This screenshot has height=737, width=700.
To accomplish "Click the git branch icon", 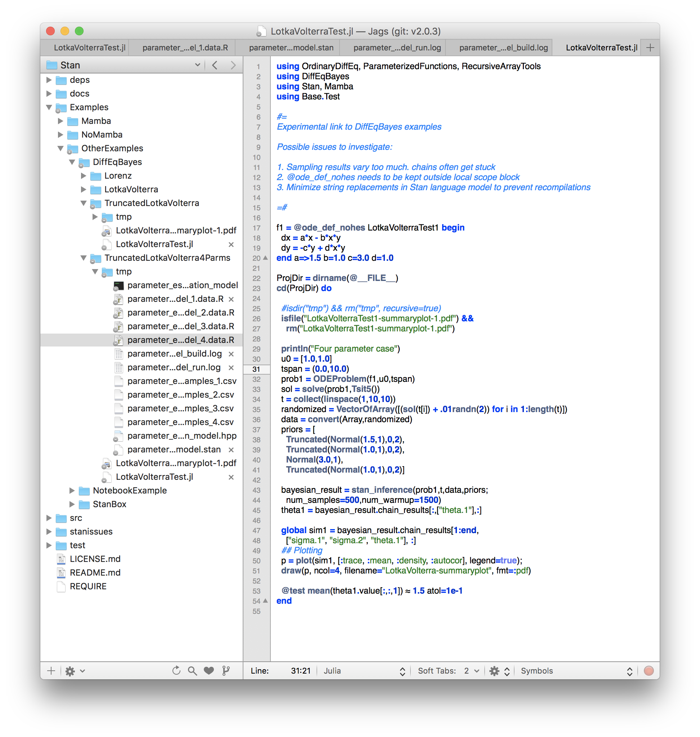I will point(226,671).
